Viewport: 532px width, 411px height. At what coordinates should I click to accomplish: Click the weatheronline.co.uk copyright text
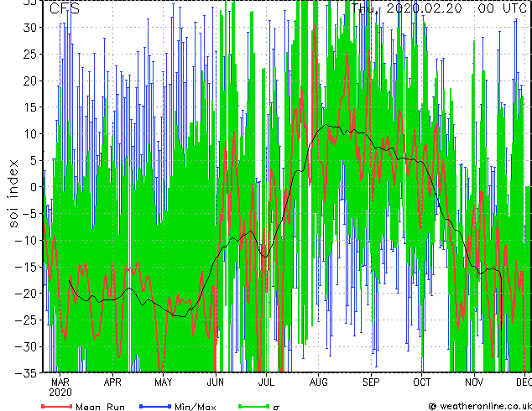[480, 406]
